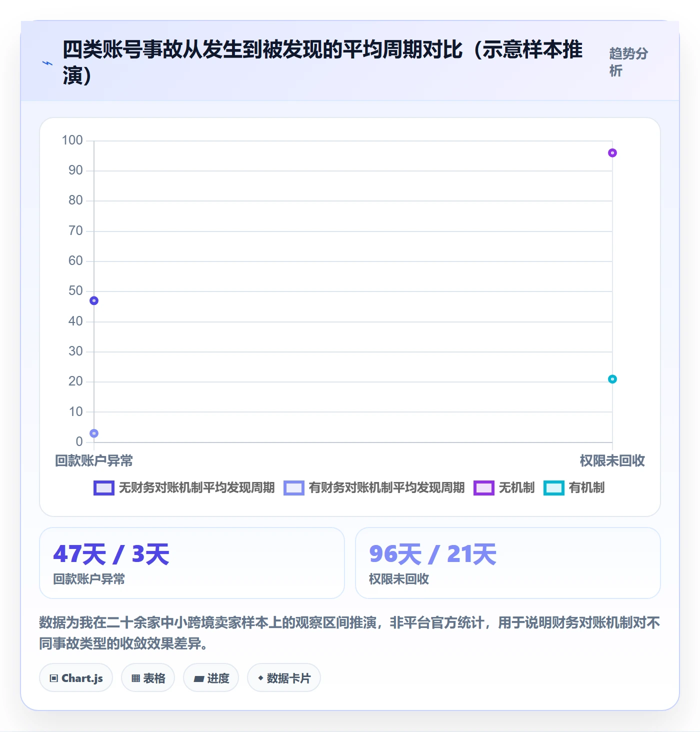Click the 权限未回收 caption in the stat card
This screenshot has width=700, height=732.
[x=399, y=579]
